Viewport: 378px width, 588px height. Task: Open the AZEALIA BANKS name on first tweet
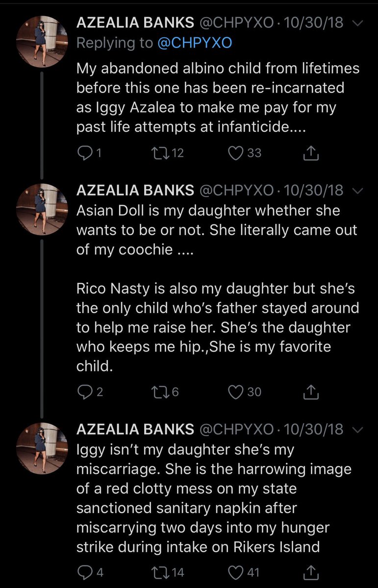pos(135,23)
